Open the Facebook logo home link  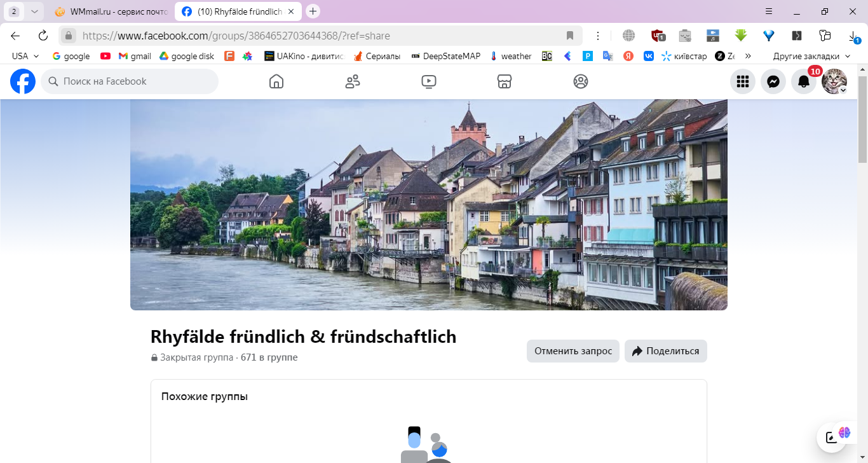coord(23,81)
